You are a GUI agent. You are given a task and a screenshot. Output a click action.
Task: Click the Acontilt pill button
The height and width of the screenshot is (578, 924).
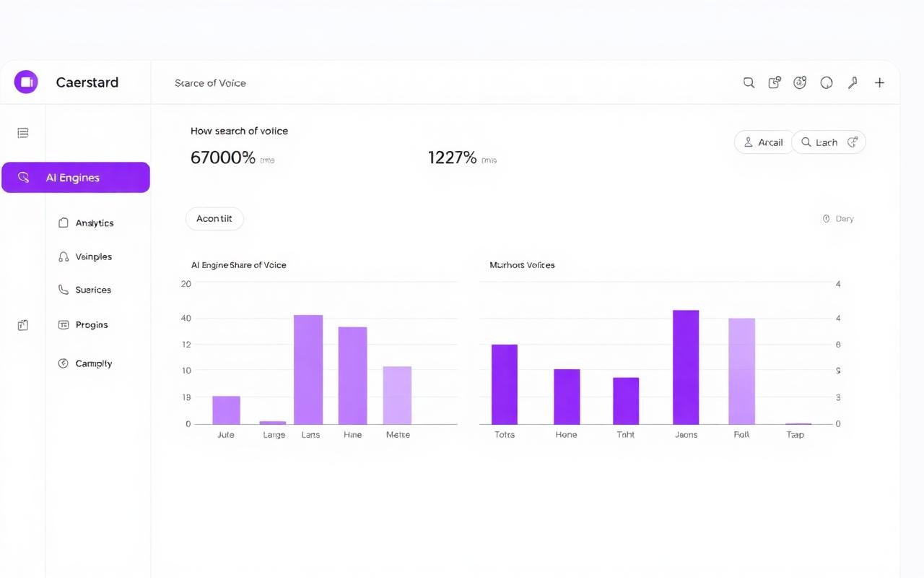point(214,219)
